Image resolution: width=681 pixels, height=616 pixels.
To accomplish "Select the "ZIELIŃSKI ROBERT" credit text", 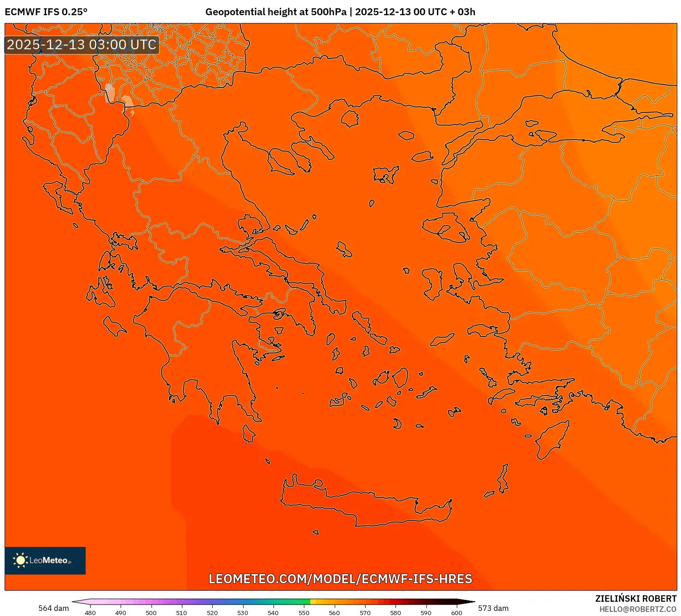I will coord(635,598).
